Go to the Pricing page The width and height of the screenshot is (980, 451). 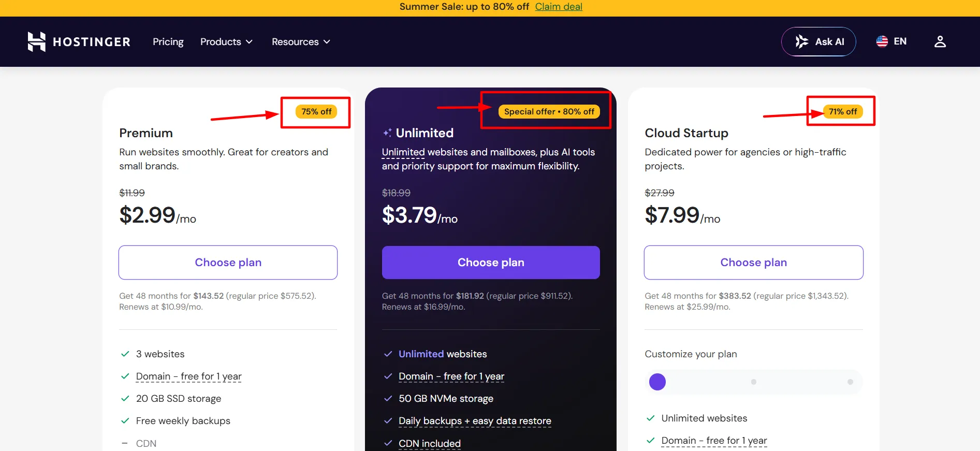pos(168,41)
